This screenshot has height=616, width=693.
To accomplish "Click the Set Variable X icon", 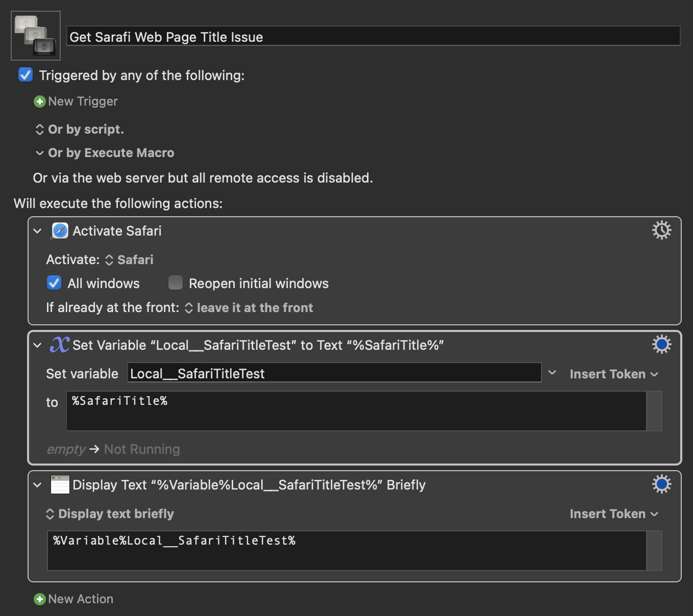I will 60,345.
